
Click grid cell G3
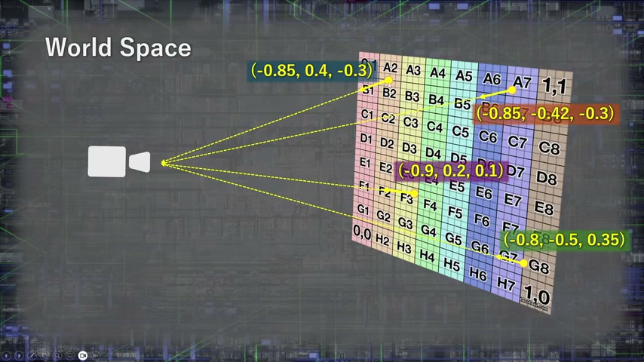pyautogui.click(x=405, y=223)
